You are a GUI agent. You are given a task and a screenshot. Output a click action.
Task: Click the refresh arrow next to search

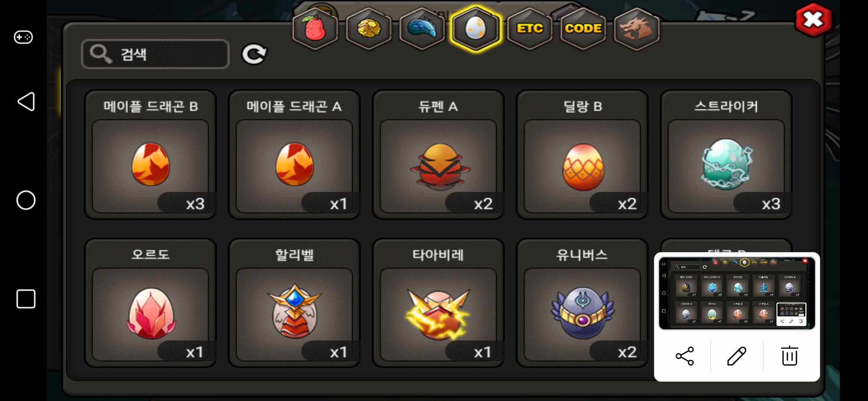pos(254,54)
